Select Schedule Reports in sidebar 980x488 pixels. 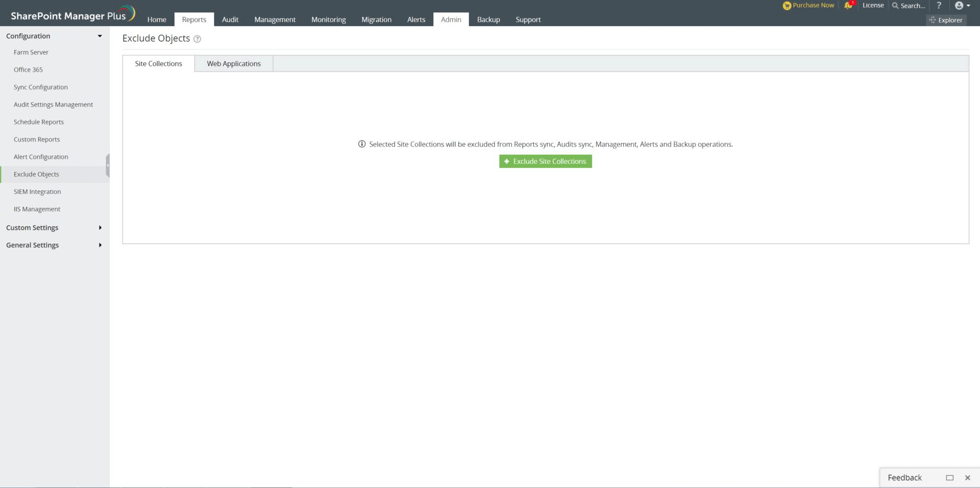coord(39,122)
